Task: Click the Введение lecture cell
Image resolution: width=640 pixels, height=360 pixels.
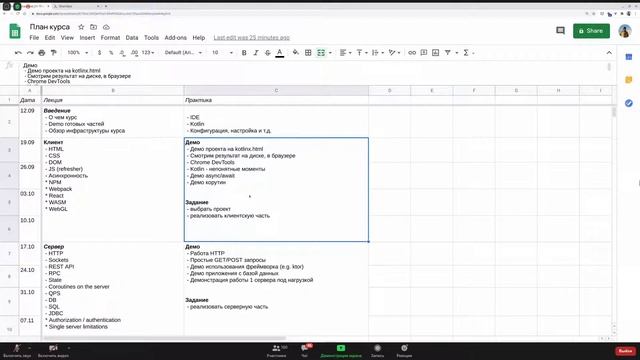Action: [113, 122]
